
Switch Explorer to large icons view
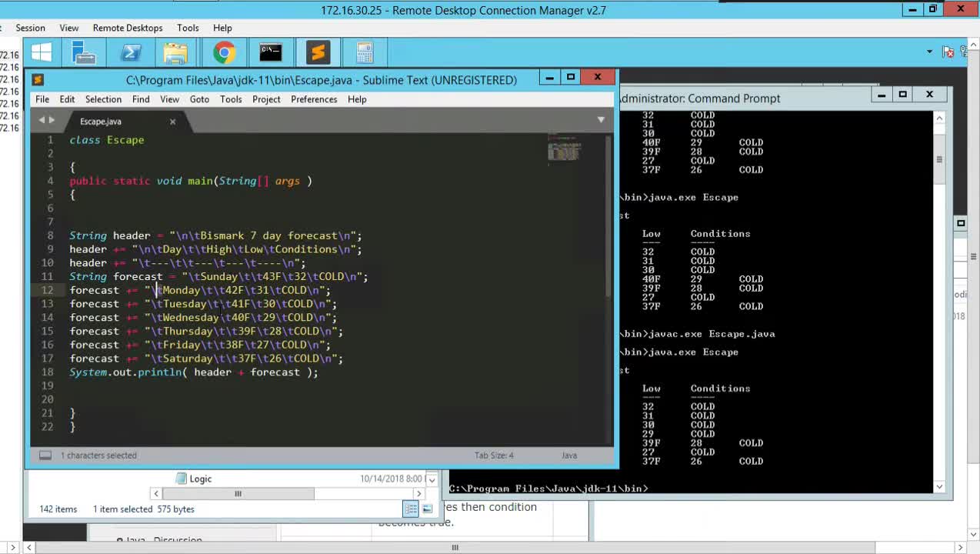point(426,509)
